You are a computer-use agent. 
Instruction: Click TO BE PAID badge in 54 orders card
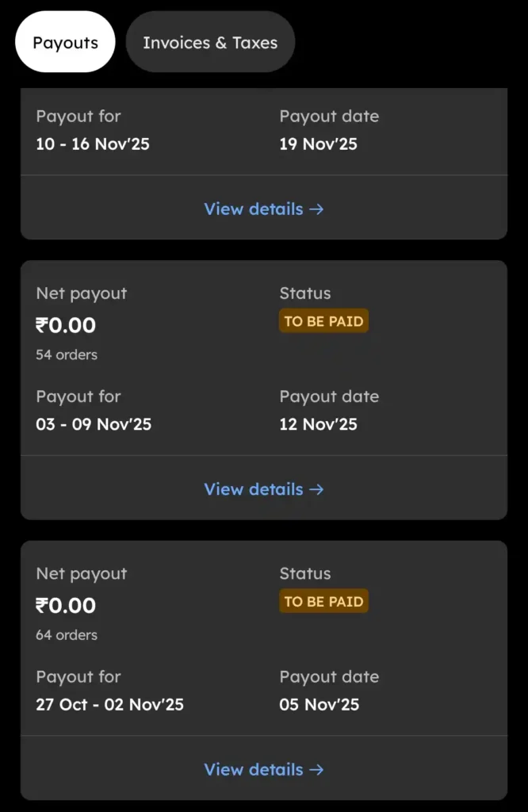tap(323, 322)
